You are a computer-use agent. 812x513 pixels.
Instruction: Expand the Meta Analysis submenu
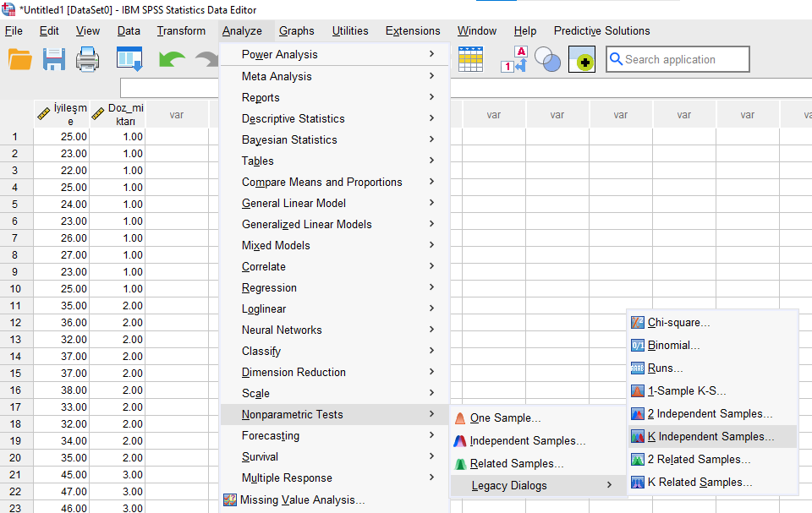click(431, 75)
